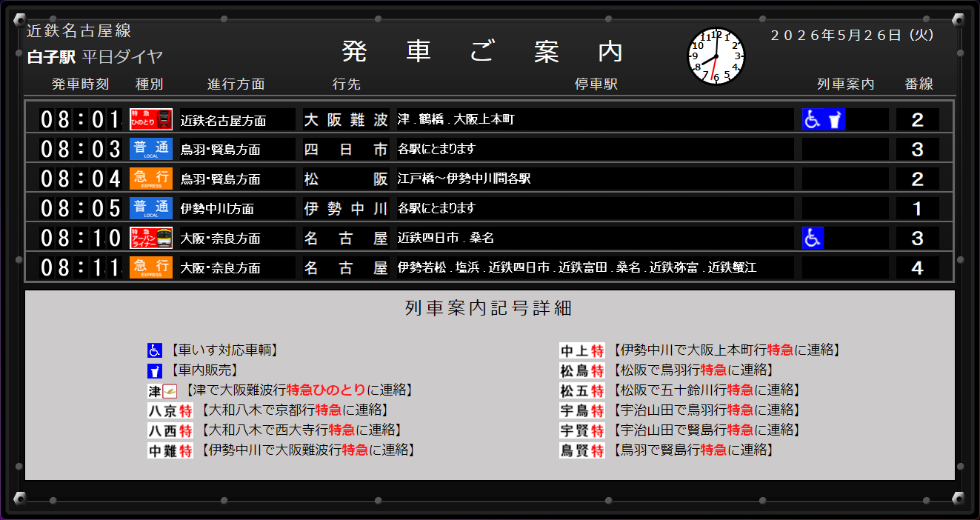Click the 津 ひのとり connection symbol in legend

click(x=162, y=390)
